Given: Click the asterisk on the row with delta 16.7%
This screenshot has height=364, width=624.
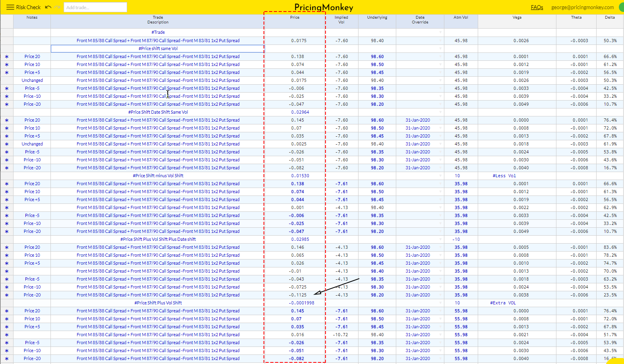Looking at the screenshot, I should pyautogui.click(x=7, y=168).
